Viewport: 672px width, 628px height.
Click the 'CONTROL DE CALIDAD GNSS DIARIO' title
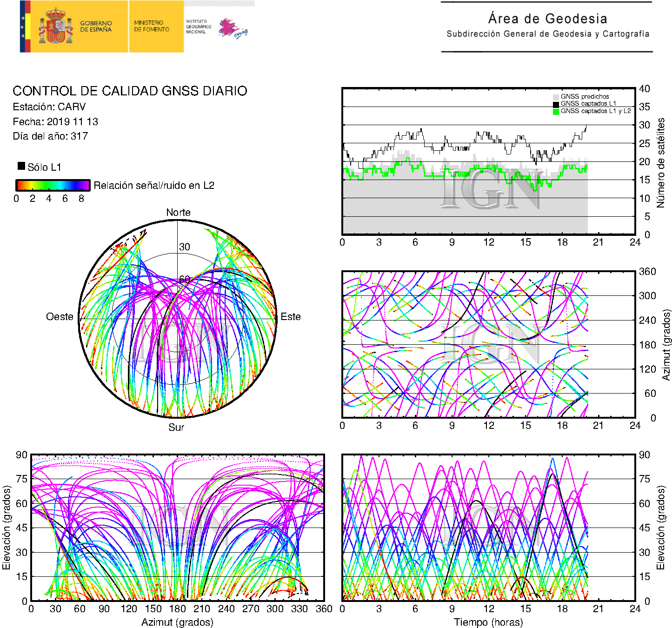(130, 91)
